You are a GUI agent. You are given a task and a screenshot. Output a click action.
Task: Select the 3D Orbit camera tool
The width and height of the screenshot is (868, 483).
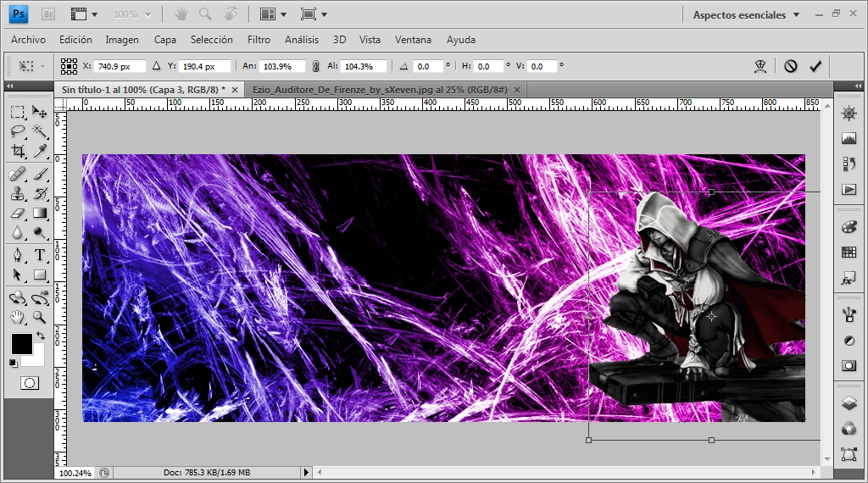coord(39,297)
